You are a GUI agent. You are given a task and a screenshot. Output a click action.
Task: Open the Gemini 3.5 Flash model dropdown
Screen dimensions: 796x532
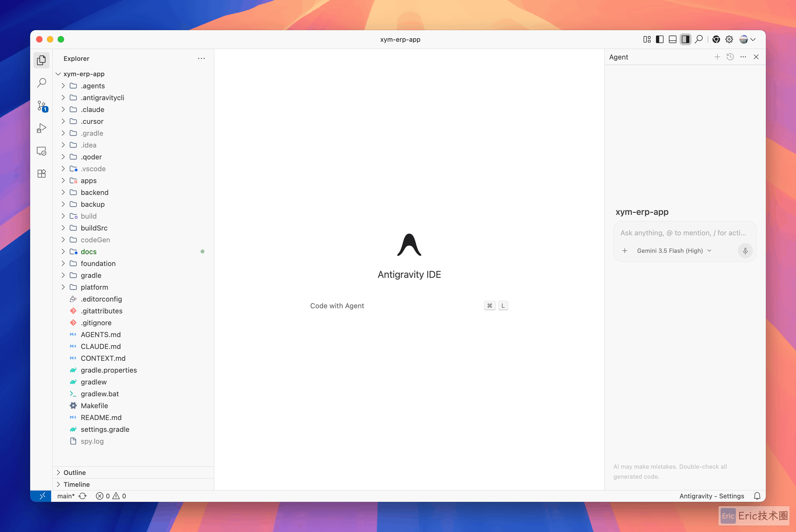[674, 251]
